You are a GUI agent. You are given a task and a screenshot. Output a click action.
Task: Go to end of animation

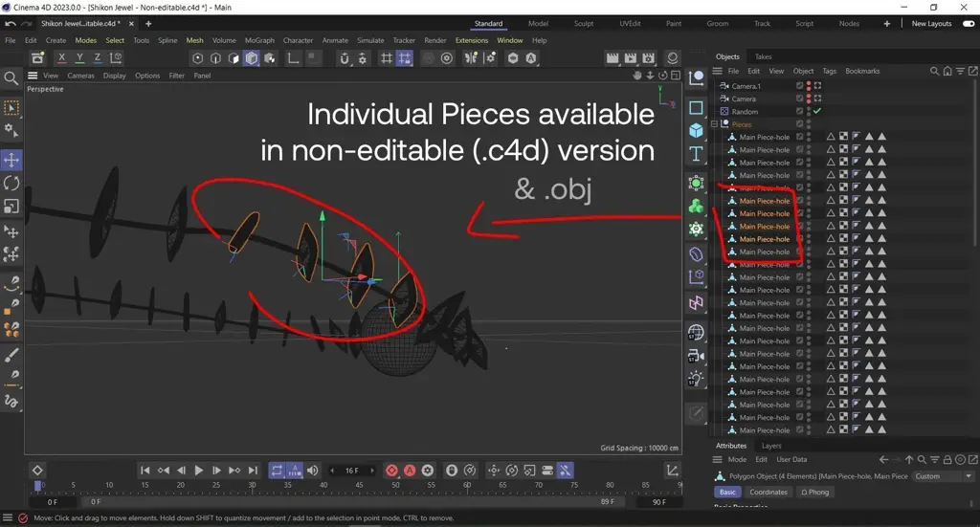tap(253, 471)
